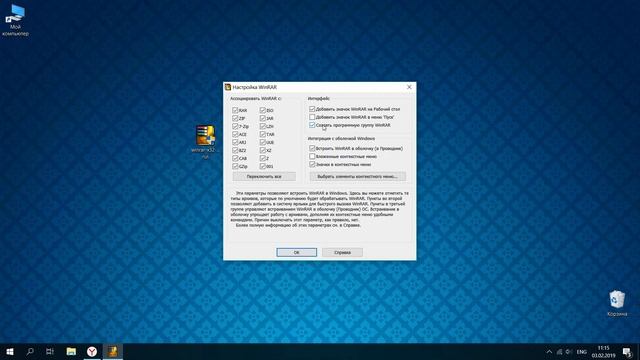Open the winrar installer file on the desktop
Screen dimensions: 640x360
pyautogui.click(x=205, y=141)
